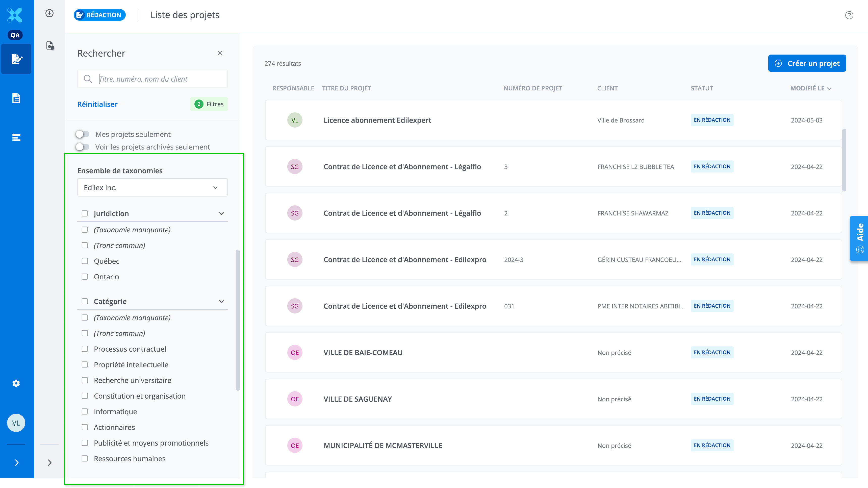The image size is (868, 488).
Task: Expand the blue sidebar with chevron arrow
Action: point(16,462)
